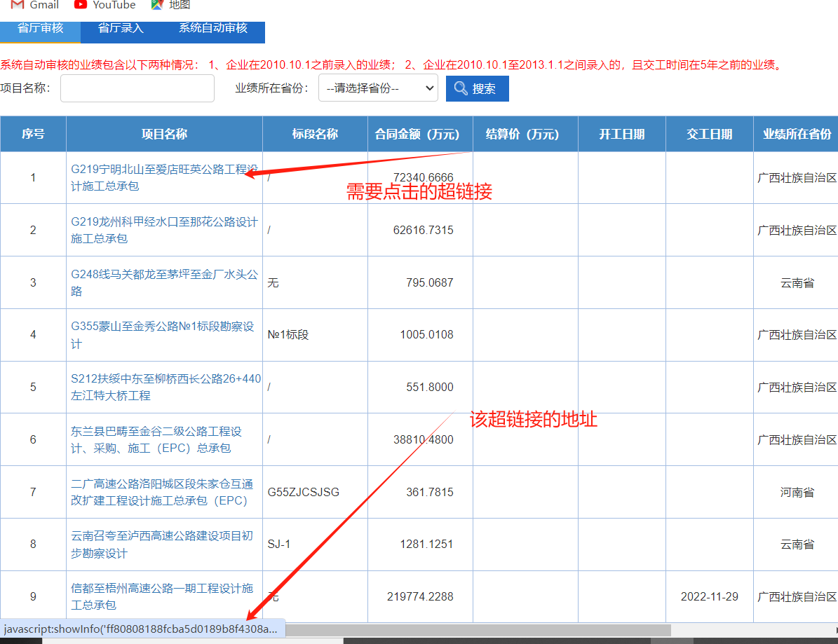The image size is (838, 644).
Task: Click the 搜索 search button
Action: (477, 88)
